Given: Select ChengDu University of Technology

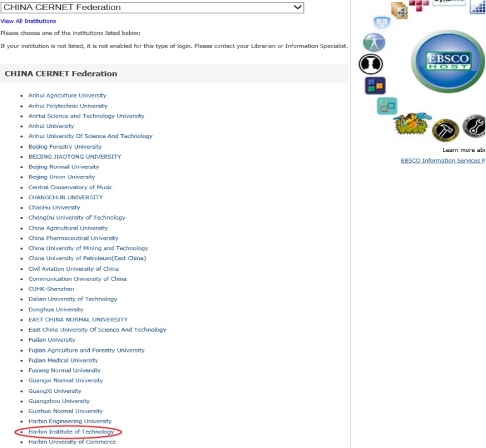Looking at the screenshot, I should (x=77, y=218).
